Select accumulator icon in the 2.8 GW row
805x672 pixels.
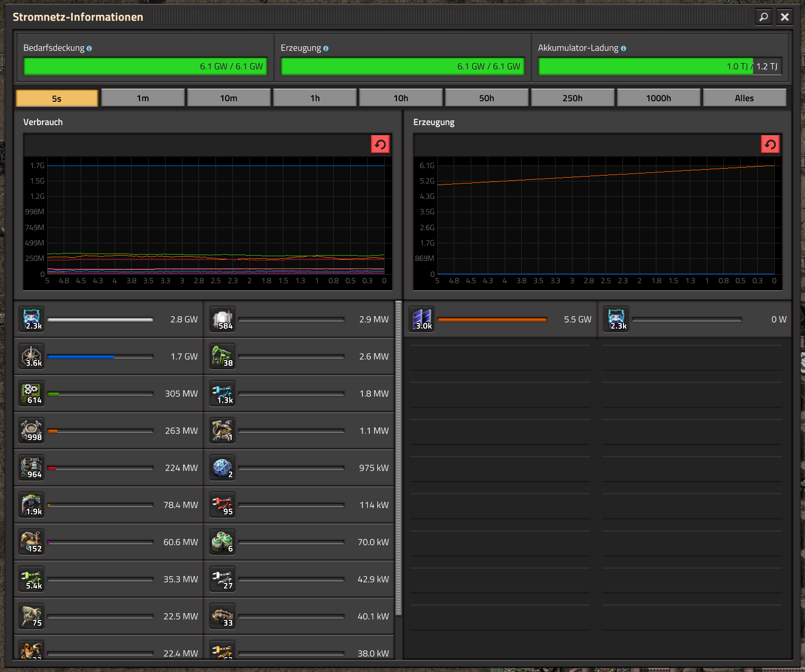point(32,319)
